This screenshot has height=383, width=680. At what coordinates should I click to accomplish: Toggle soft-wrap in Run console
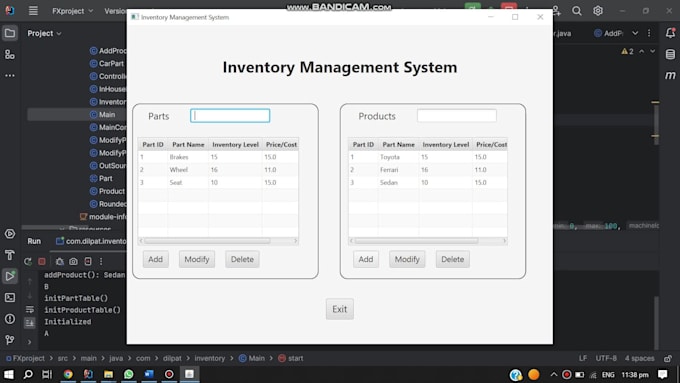coord(29,310)
